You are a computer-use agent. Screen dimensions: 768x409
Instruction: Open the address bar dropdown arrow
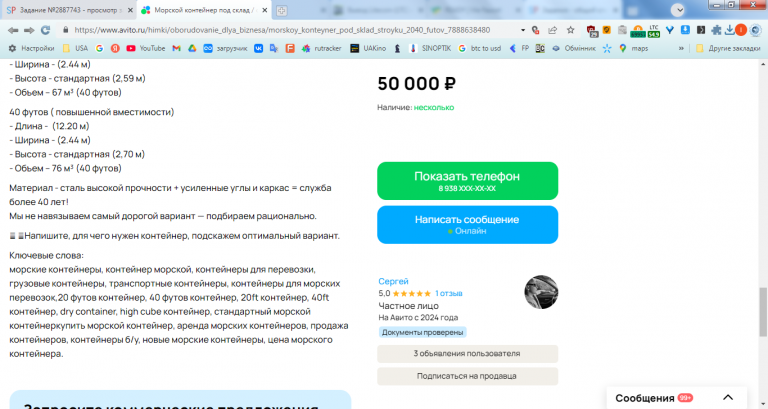523,30
